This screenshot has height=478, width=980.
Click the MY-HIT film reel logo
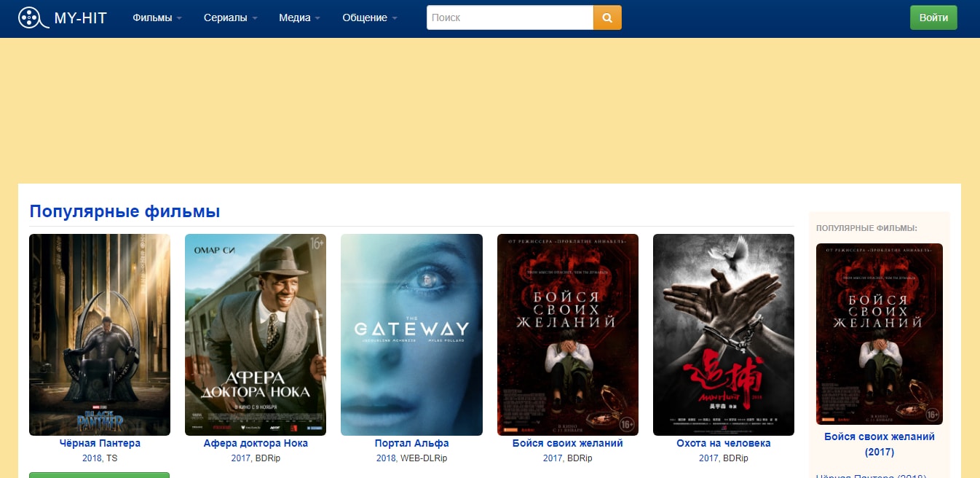coord(30,18)
